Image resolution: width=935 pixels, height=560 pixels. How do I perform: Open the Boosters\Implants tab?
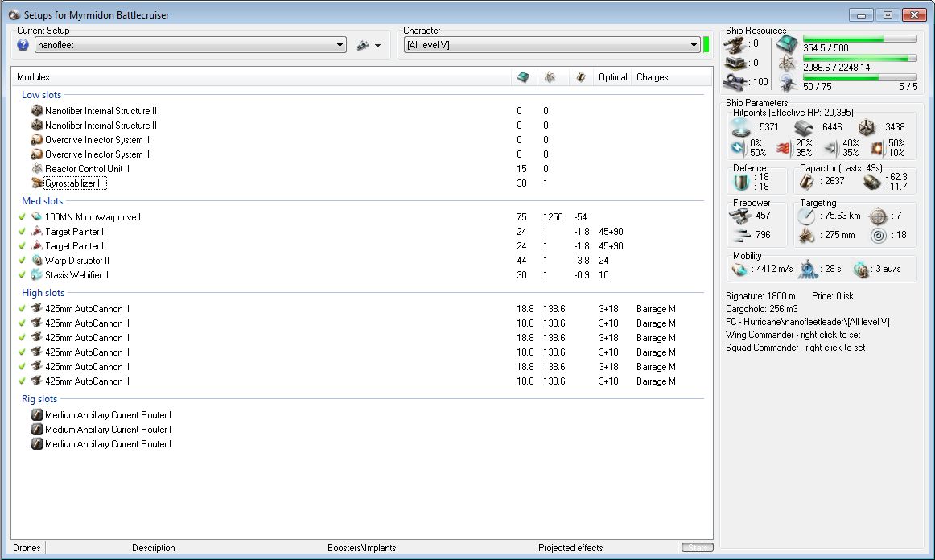point(361,547)
